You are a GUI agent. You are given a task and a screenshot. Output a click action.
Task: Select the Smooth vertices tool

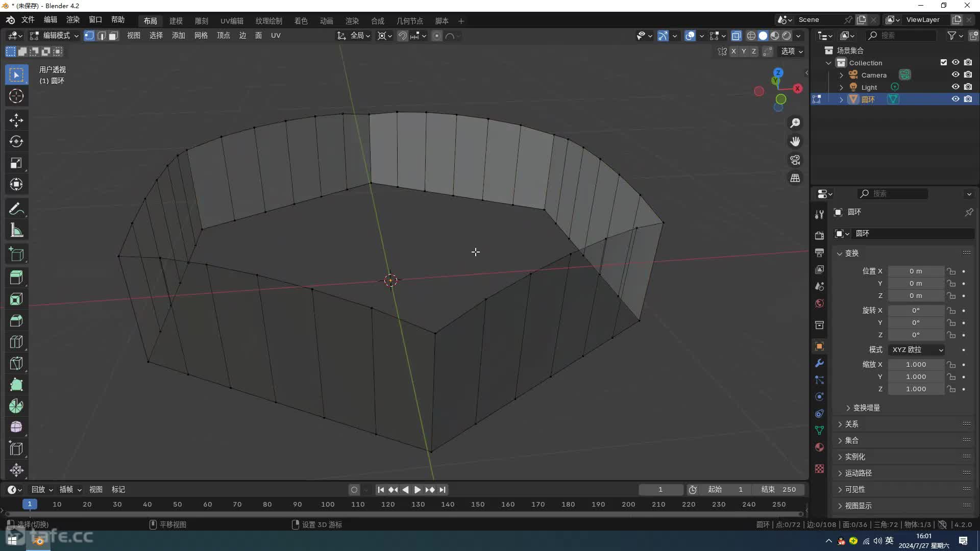coord(16,427)
